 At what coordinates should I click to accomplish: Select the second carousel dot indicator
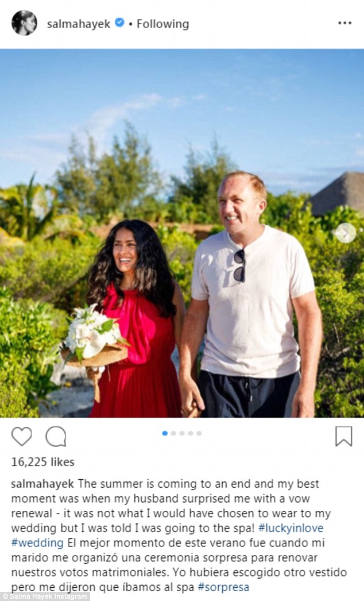pos(173,433)
